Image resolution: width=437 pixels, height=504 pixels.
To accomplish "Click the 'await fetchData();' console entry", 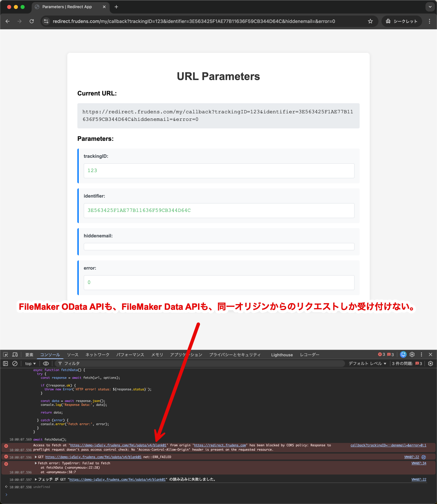I will pyautogui.click(x=50, y=439).
